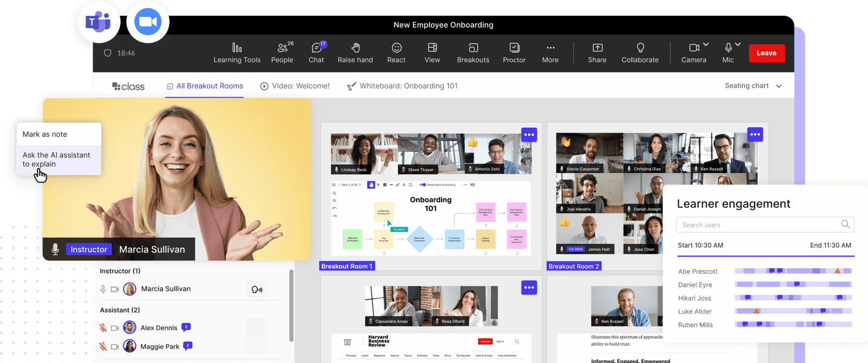Share your screen with Share icon

[x=597, y=48]
